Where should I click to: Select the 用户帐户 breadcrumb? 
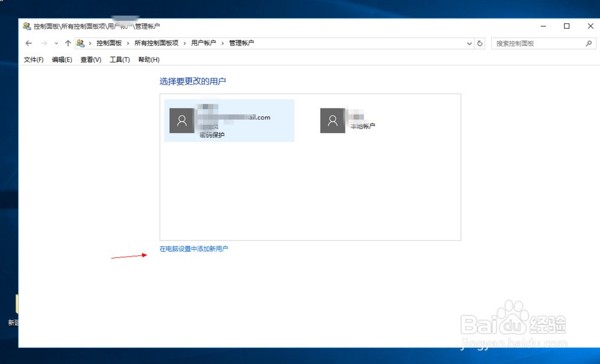[203, 43]
